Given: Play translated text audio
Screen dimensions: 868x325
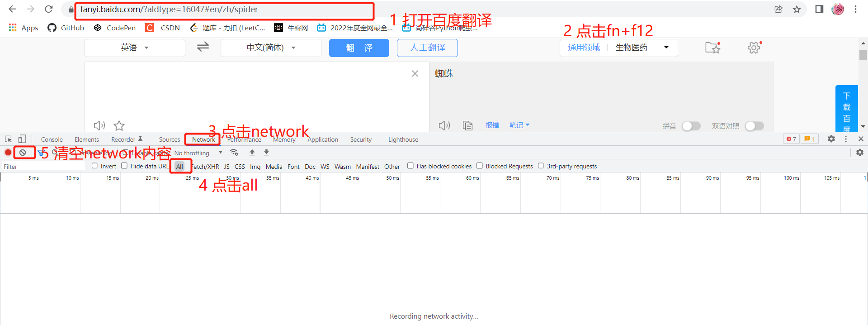Looking at the screenshot, I should point(444,125).
